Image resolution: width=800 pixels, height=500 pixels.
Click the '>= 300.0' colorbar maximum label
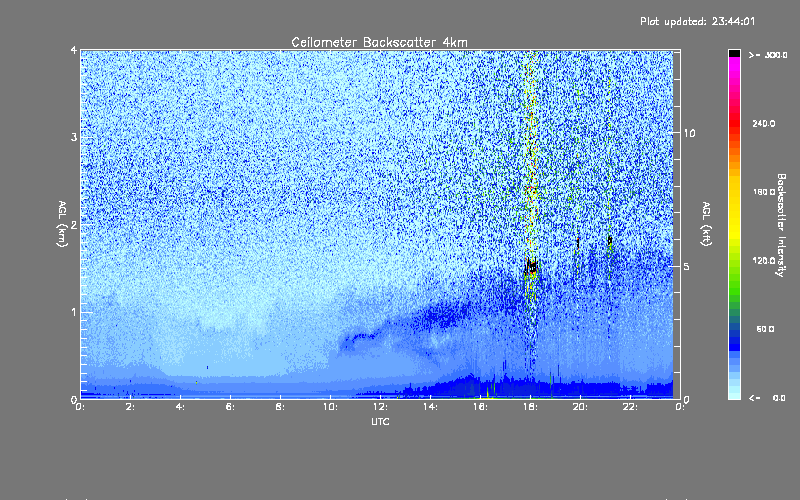tap(768, 55)
